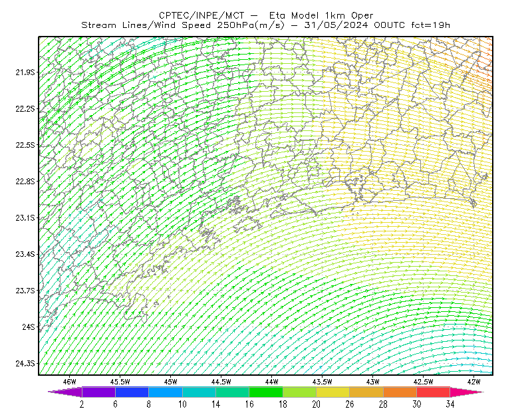Select the red 30-34 legend swatch
Viewport: 532px width, 411px height.
pyautogui.click(x=434, y=392)
